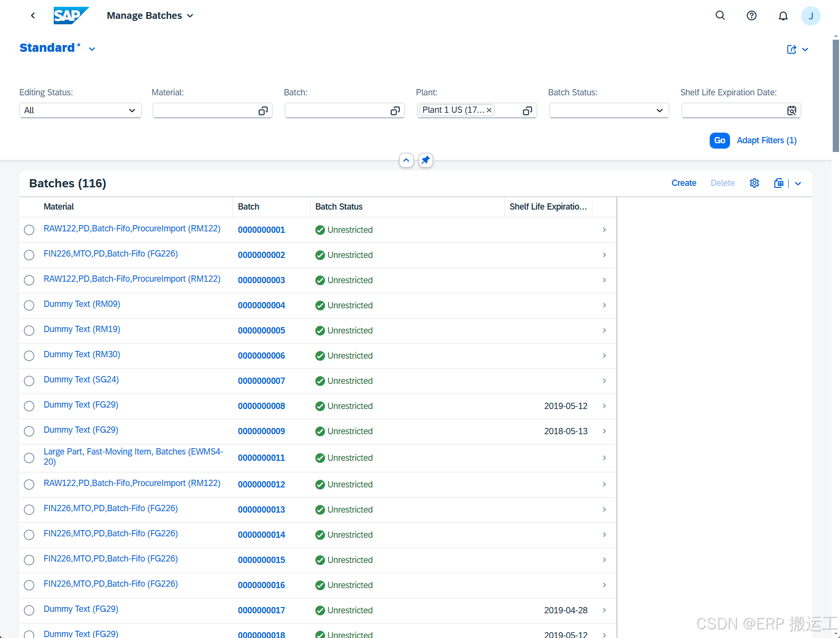This screenshot has width=840, height=638.
Task: Export table to spreadsheet icon
Action: 779,183
